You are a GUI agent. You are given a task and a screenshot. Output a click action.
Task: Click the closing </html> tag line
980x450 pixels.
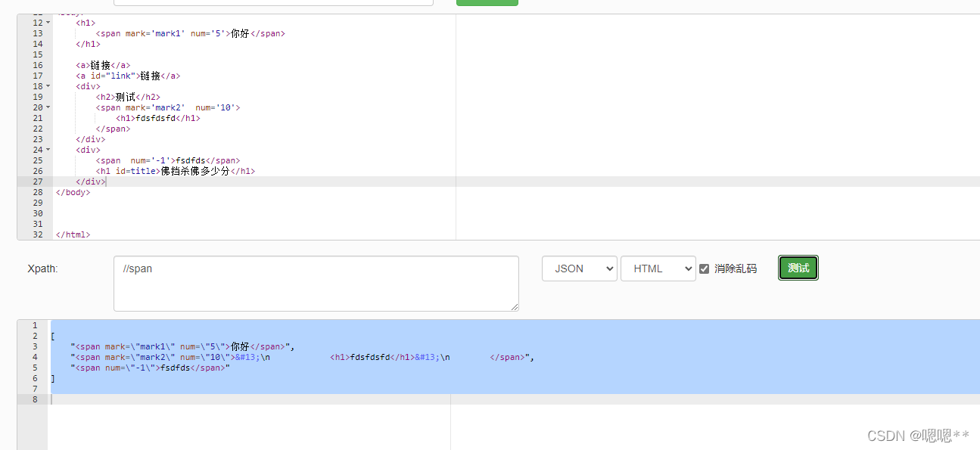(x=73, y=234)
